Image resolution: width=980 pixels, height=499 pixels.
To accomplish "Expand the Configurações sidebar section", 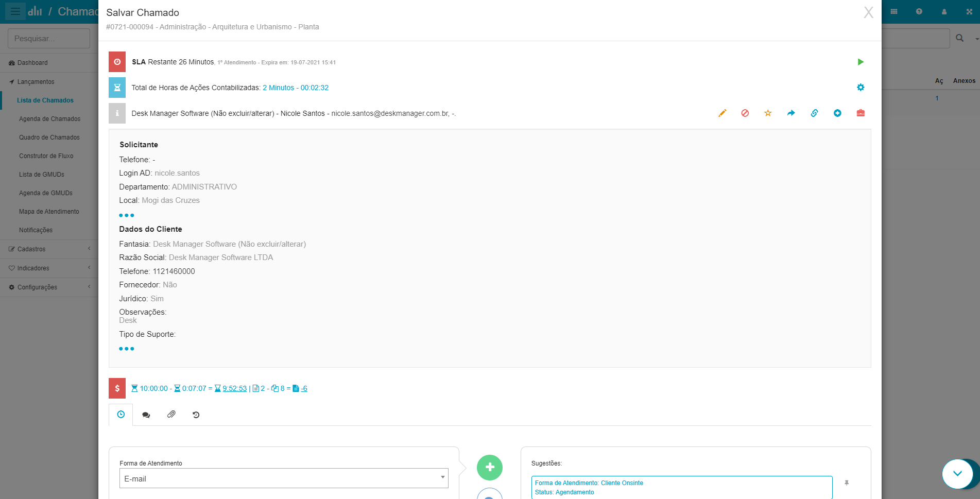I will pos(49,287).
